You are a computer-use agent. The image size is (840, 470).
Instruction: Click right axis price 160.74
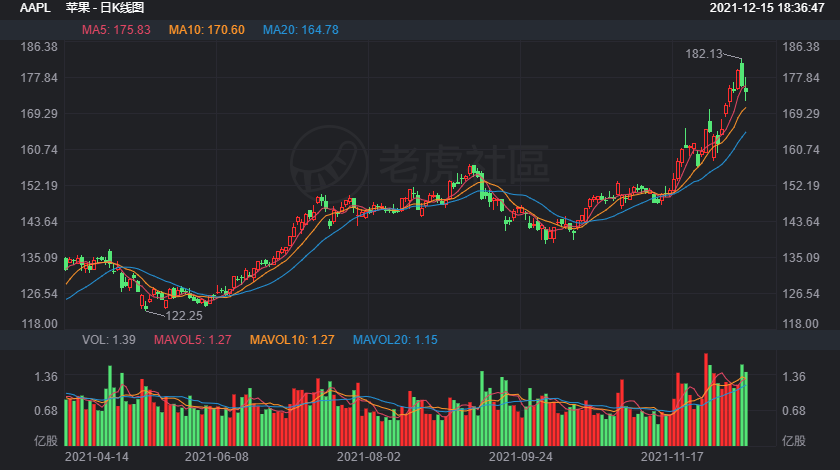[x=801, y=150]
